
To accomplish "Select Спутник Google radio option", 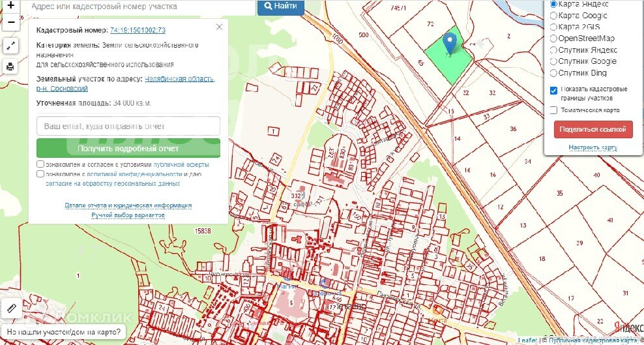I will tap(553, 61).
